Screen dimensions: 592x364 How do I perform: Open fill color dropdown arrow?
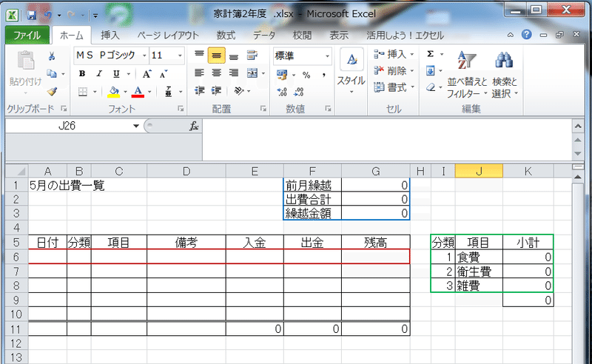(125, 92)
